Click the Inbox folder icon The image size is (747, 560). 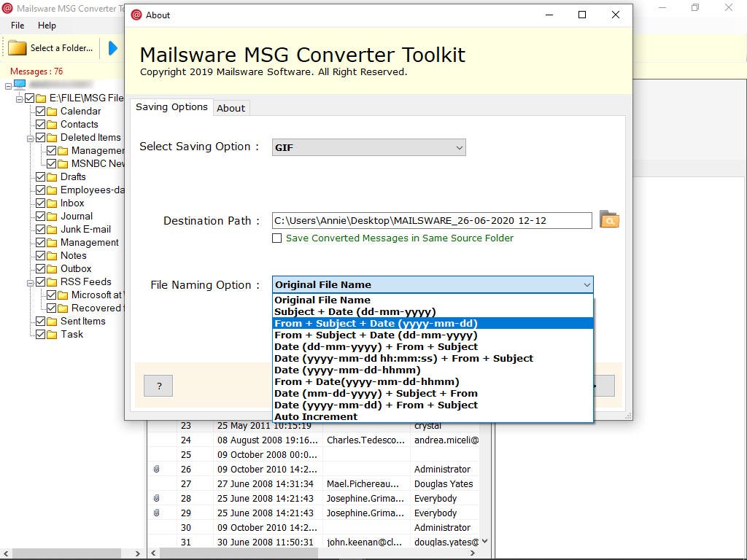pyautogui.click(x=52, y=203)
